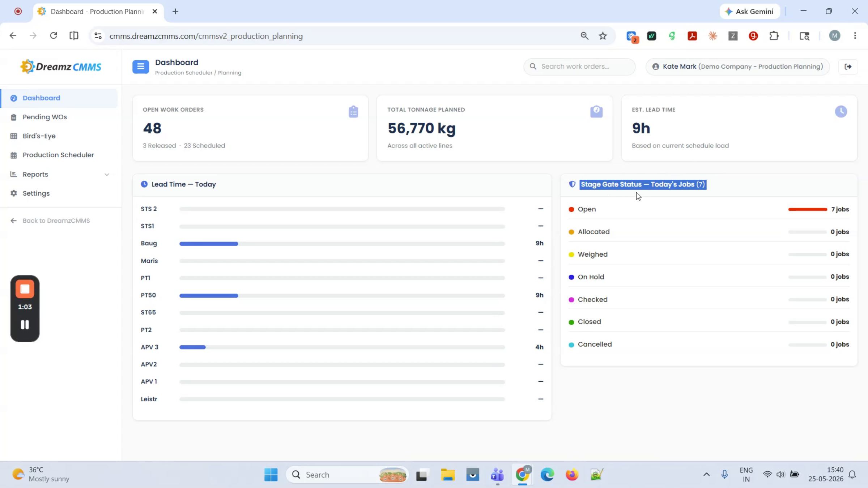Open the notifications bell in the taskbar

coord(852,475)
